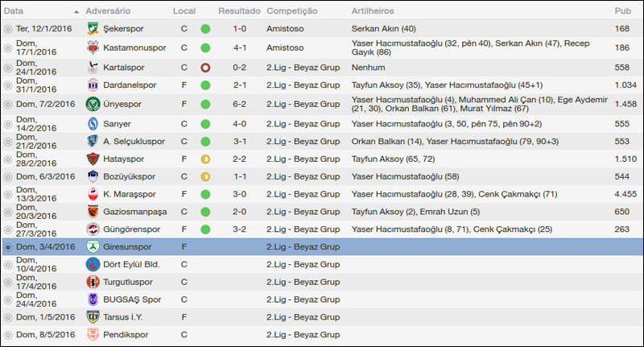Click the Kastamonuspor club badge

pyautogui.click(x=92, y=47)
